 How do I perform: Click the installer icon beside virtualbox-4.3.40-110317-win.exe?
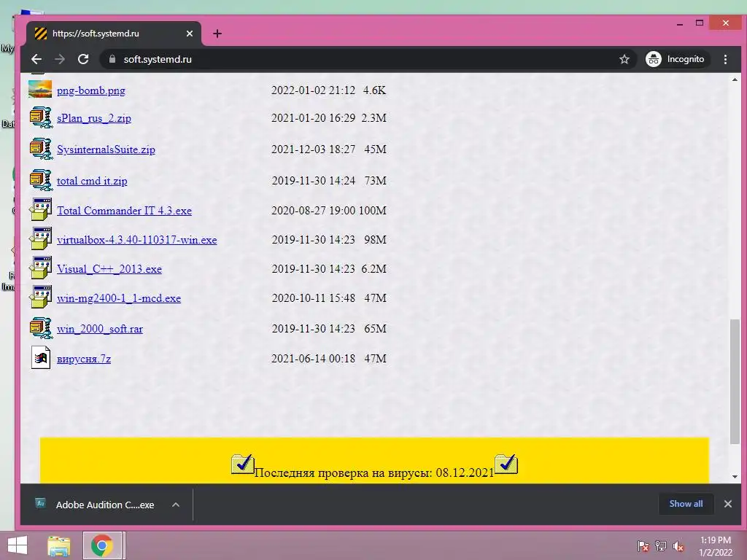pyautogui.click(x=41, y=239)
